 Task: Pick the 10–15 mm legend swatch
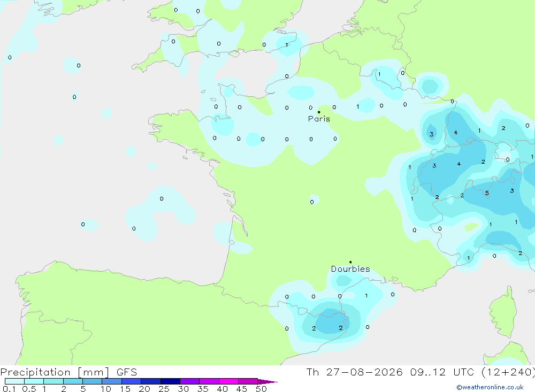click(x=112, y=381)
